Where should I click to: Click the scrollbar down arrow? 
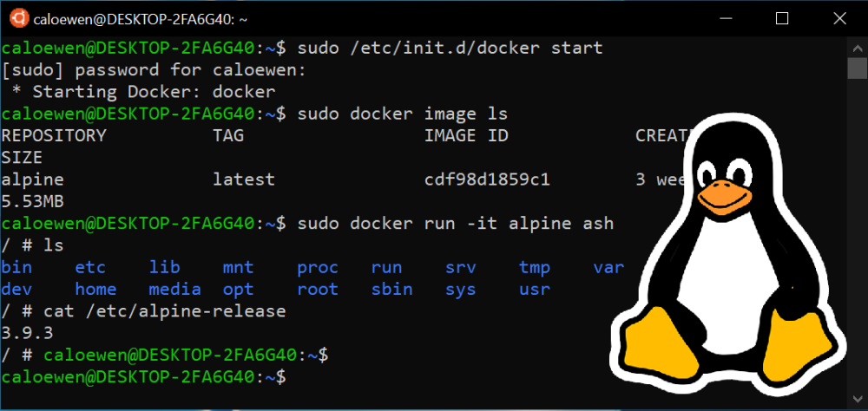click(857, 399)
